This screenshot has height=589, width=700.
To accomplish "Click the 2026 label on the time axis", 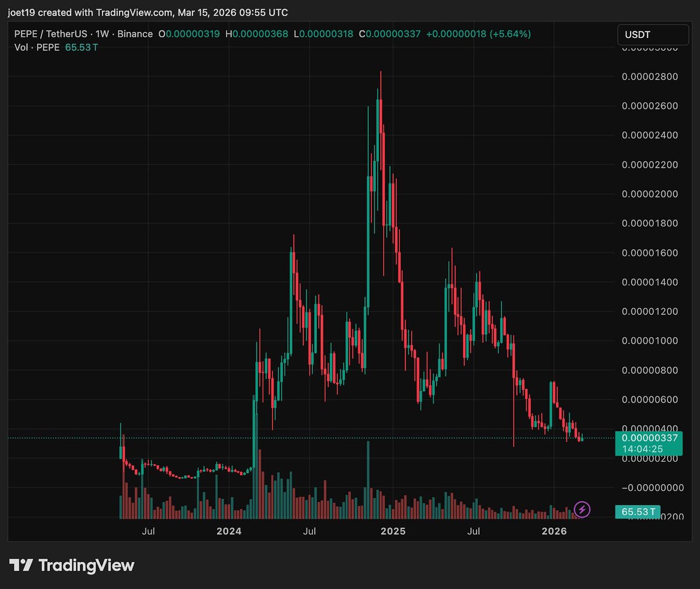I will coord(555,531).
